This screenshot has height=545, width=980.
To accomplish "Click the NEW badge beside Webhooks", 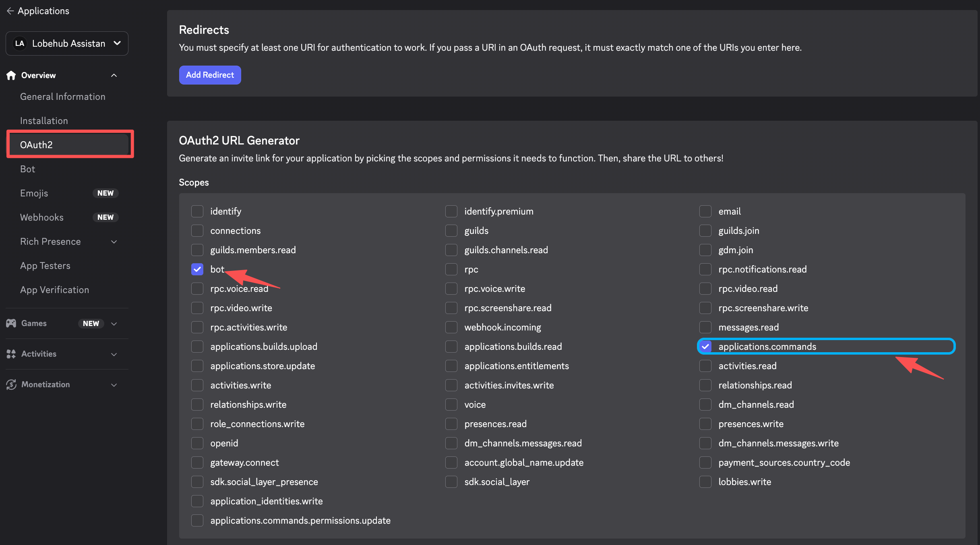I will point(105,217).
